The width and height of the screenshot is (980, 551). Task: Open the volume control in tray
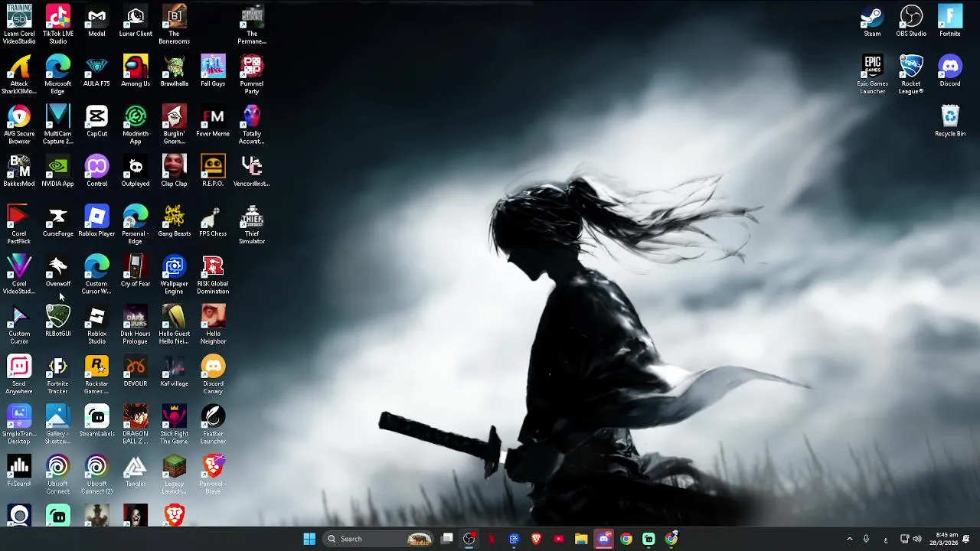click(x=917, y=539)
